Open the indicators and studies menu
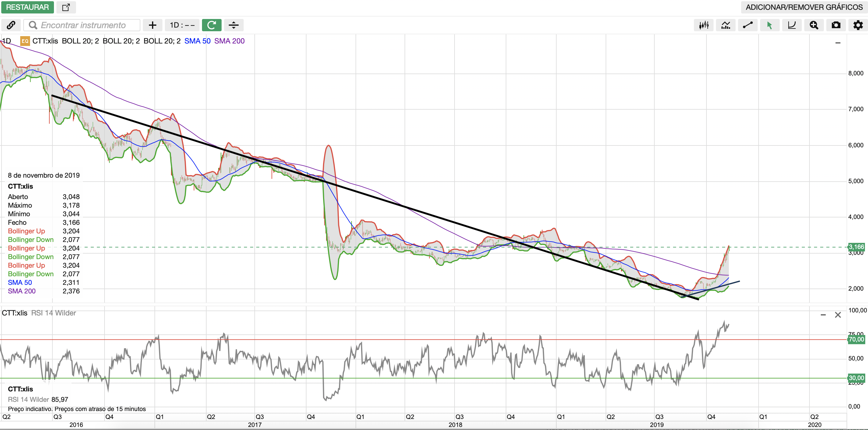 tap(725, 25)
